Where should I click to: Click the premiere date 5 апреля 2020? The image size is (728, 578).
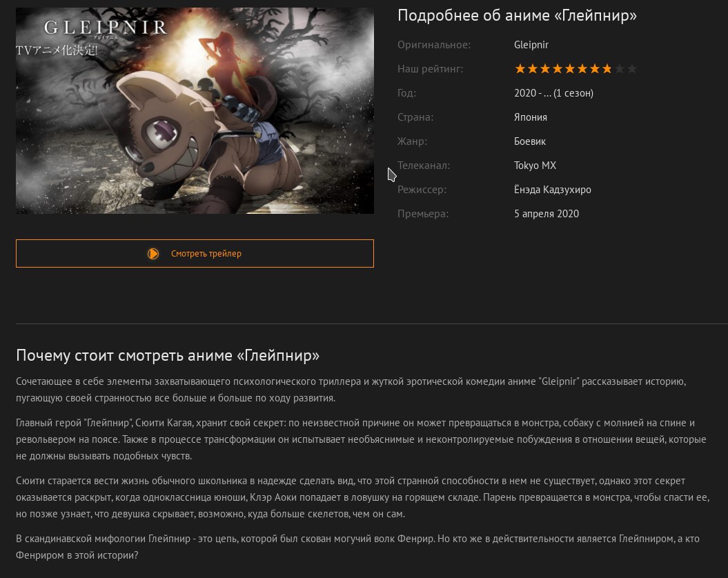[x=547, y=214]
